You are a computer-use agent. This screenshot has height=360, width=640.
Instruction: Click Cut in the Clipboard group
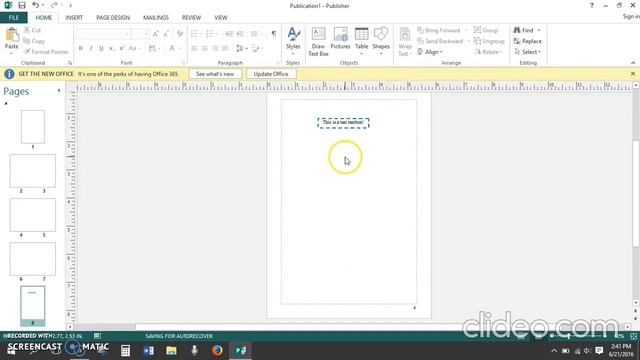(x=32, y=30)
